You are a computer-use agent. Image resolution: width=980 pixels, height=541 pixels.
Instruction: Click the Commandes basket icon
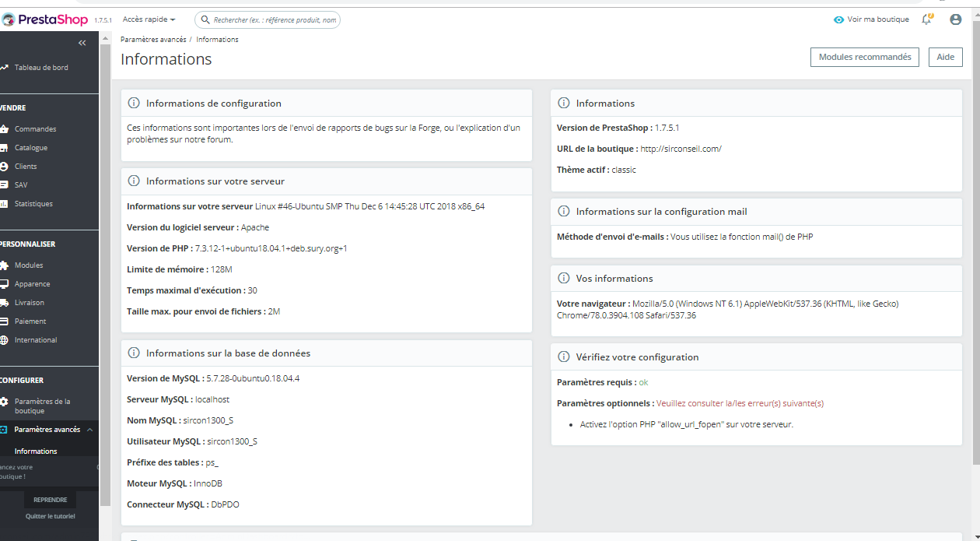[x=4, y=129]
